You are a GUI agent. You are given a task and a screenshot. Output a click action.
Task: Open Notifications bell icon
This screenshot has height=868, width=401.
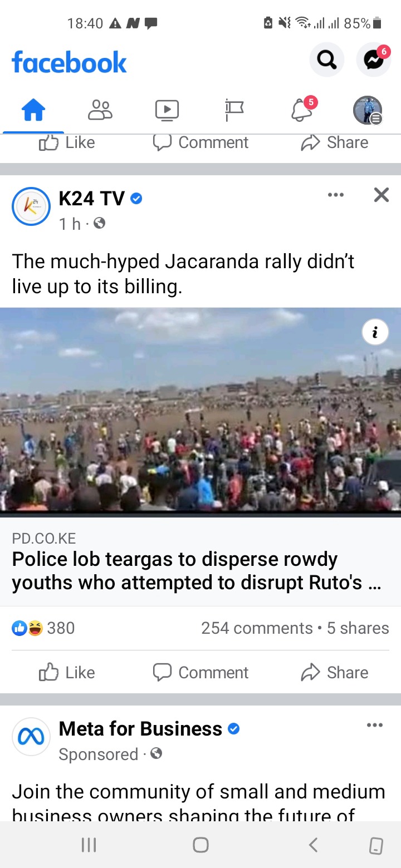coord(302,110)
